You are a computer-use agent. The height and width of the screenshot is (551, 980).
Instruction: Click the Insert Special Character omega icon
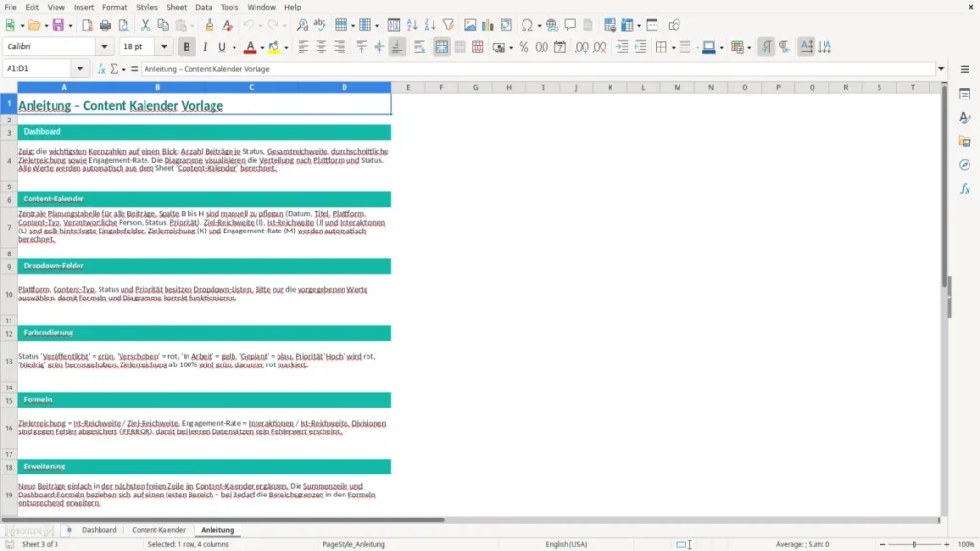[x=527, y=25]
